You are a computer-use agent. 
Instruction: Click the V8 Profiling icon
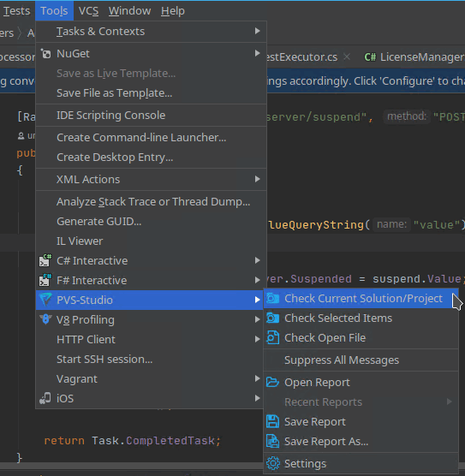click(45, 319)
